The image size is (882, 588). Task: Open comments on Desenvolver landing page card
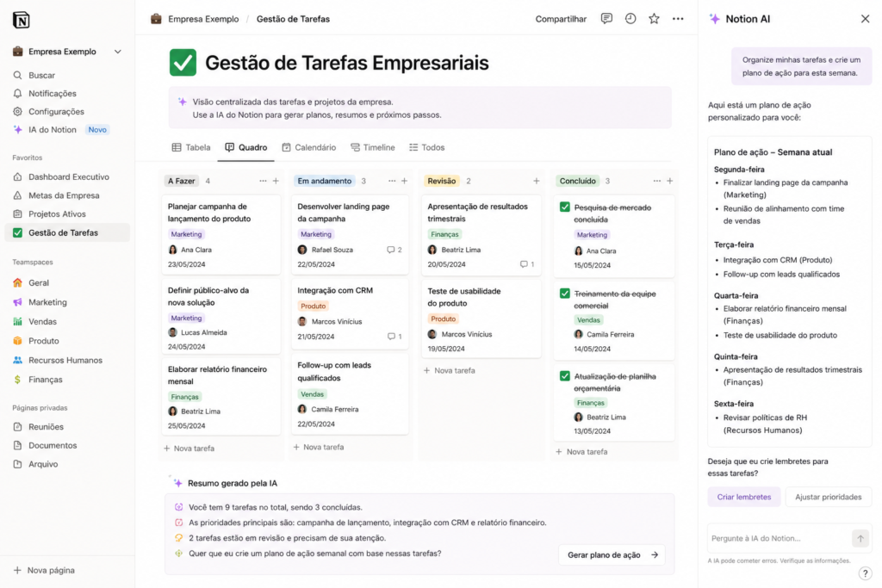tap(394, 250)
